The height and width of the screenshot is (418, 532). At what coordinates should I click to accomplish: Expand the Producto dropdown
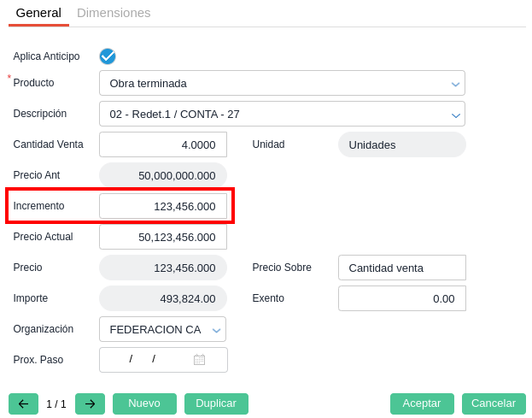(456, 84)
